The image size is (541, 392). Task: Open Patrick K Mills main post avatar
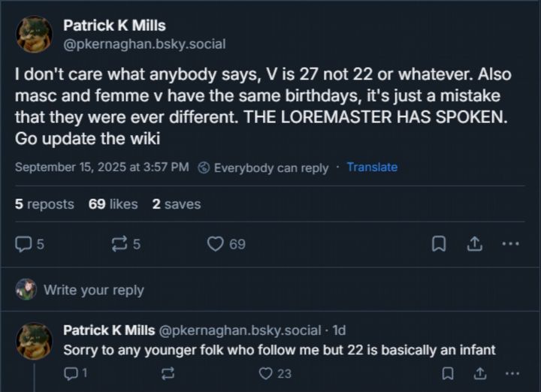click(x=34, y=35)
